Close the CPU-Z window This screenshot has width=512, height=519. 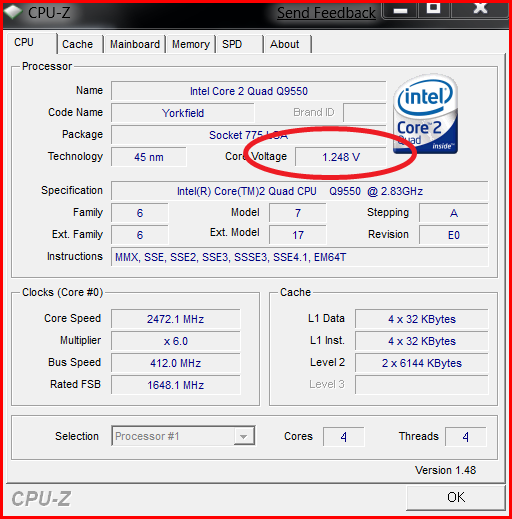(480, 8)
